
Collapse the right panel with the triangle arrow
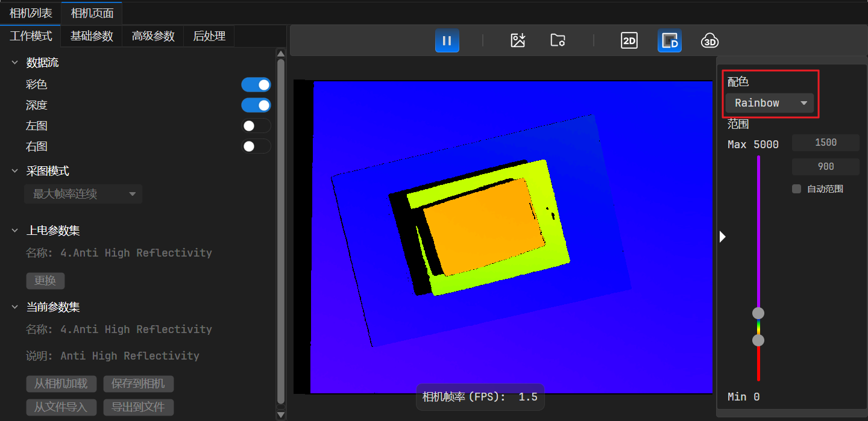coord(723,237)
